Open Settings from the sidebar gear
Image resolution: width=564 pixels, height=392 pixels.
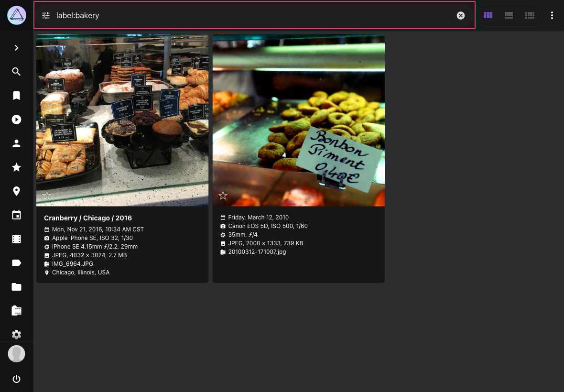tap(17, 335)
